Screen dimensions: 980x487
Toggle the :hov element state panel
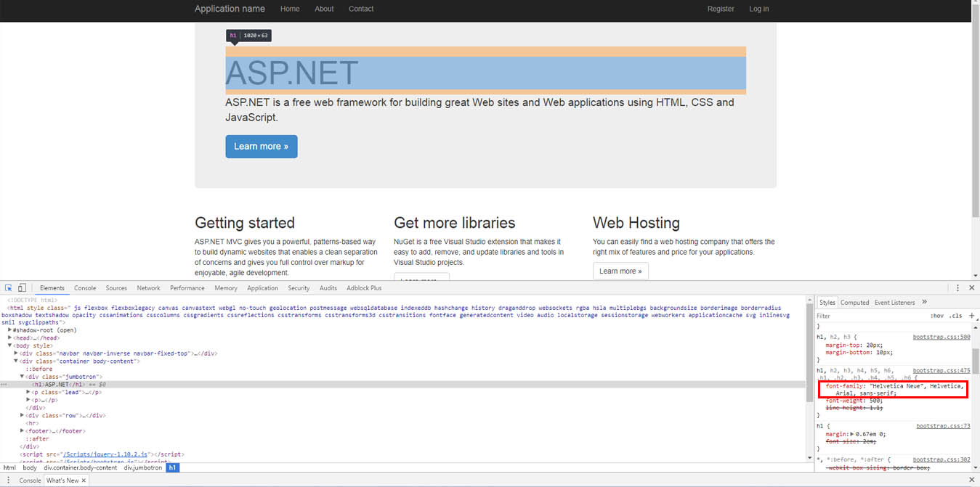pos(936,316)
